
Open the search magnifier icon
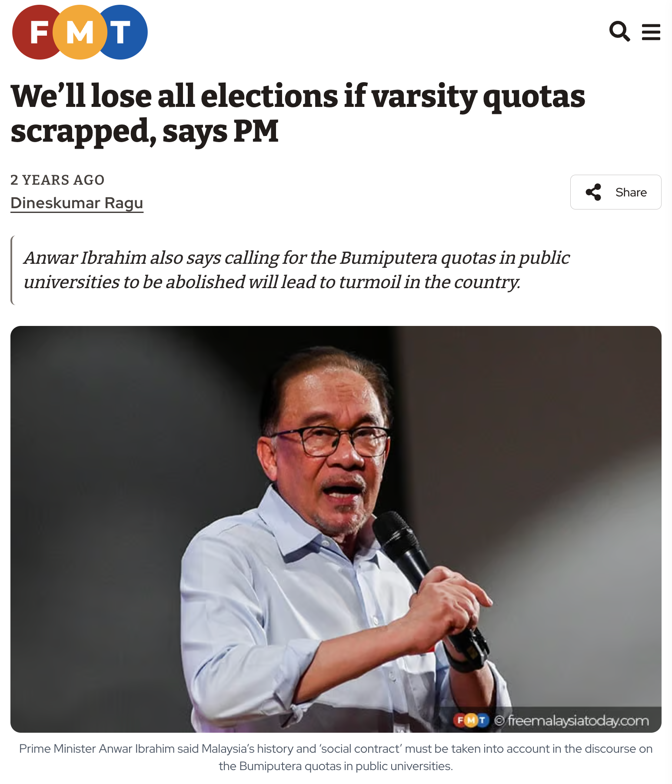pyautogui.click(x=619, y=32)
